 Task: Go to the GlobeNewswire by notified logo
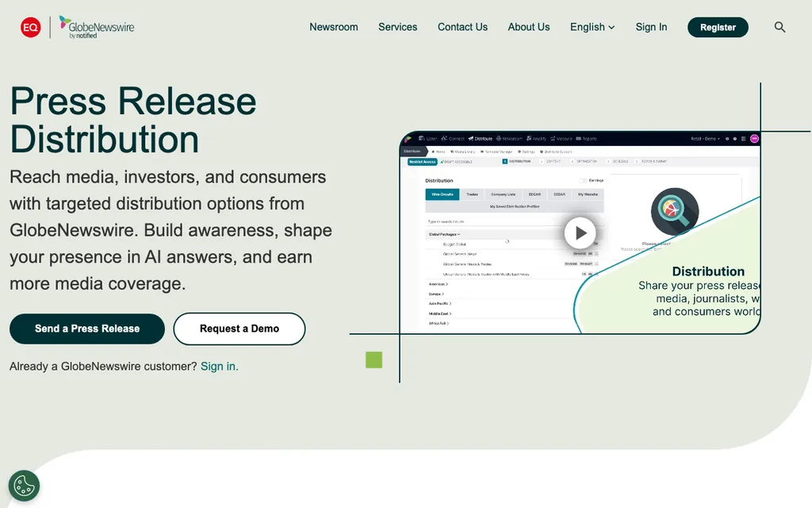(x=96, y=27)
